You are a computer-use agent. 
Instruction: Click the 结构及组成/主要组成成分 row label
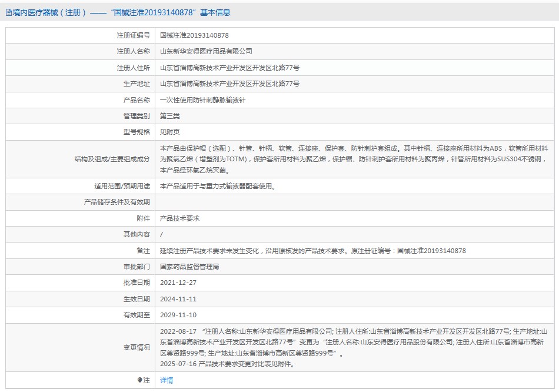click(x=112, y=159)
